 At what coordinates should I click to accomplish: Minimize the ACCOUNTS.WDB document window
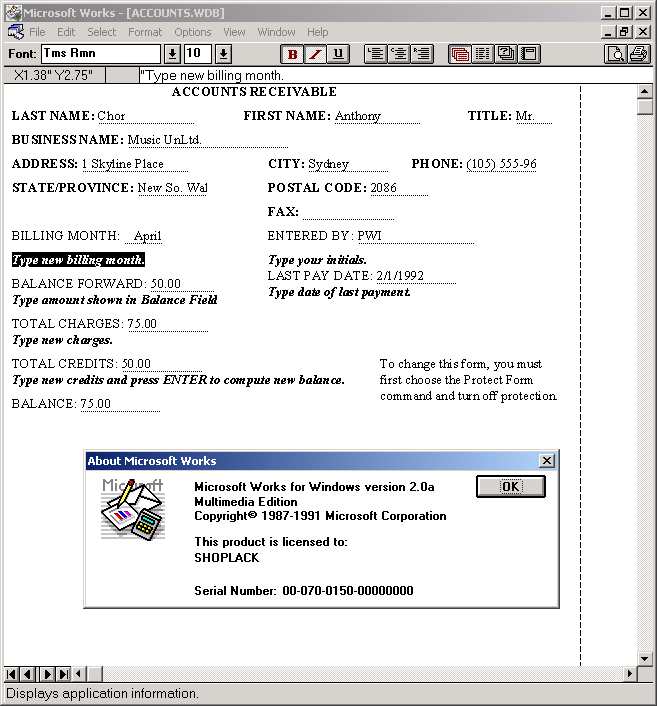point(608,32)
